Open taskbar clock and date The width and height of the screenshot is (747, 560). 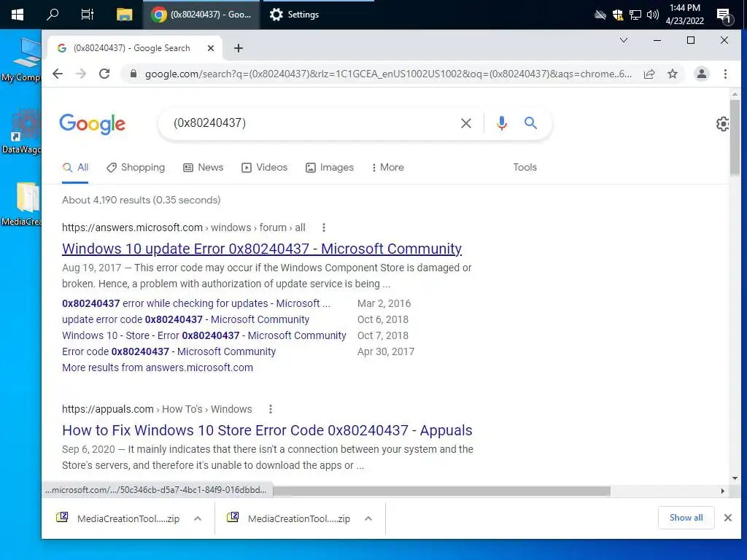[684, 15]
